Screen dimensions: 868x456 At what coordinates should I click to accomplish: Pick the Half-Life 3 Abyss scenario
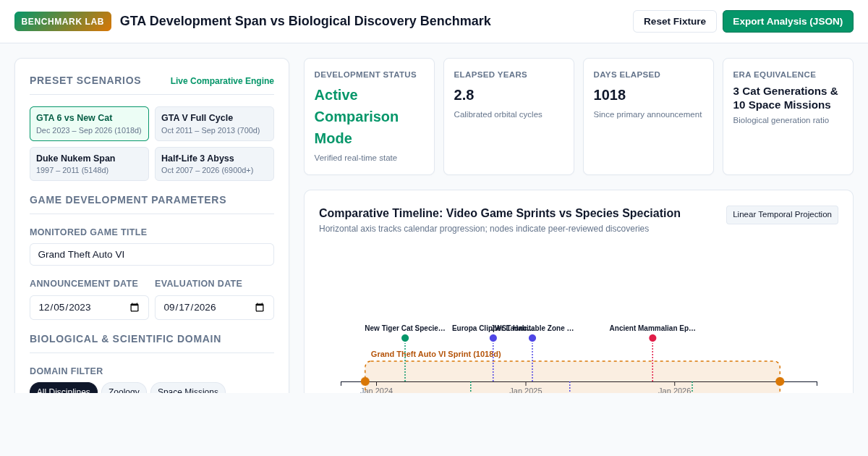[214, 164]
